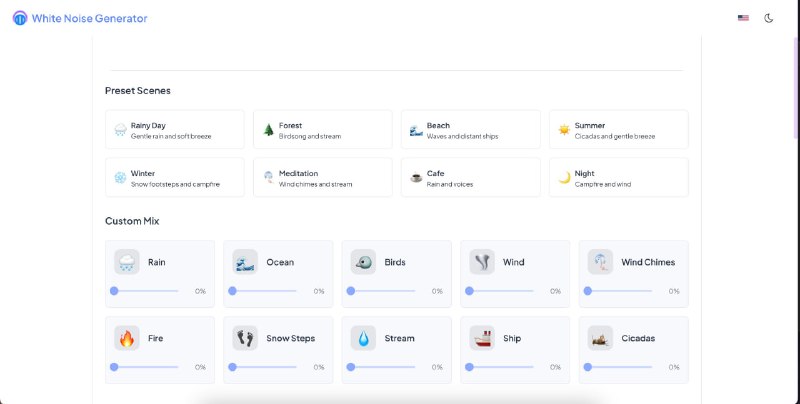This screenshot has width=800, height=404.
Task: Click the Wind icon tile
Action: [x=482, y=262]
